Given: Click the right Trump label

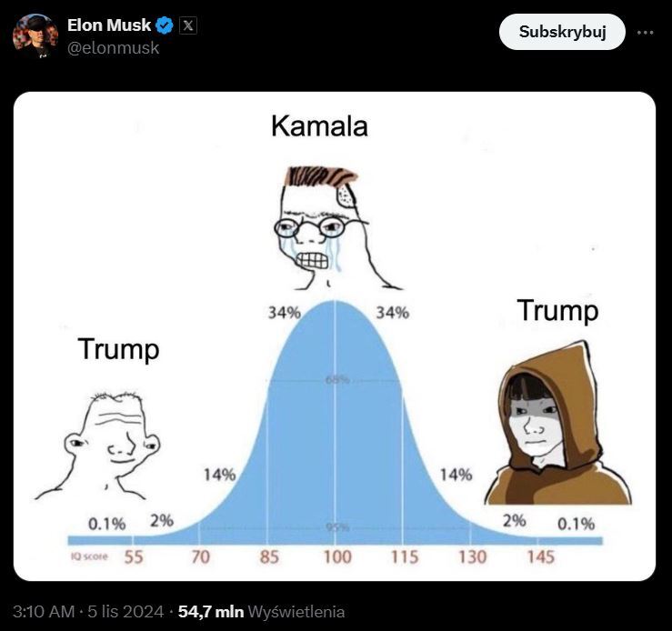Looking at the screenshot, I should point(557,310).
